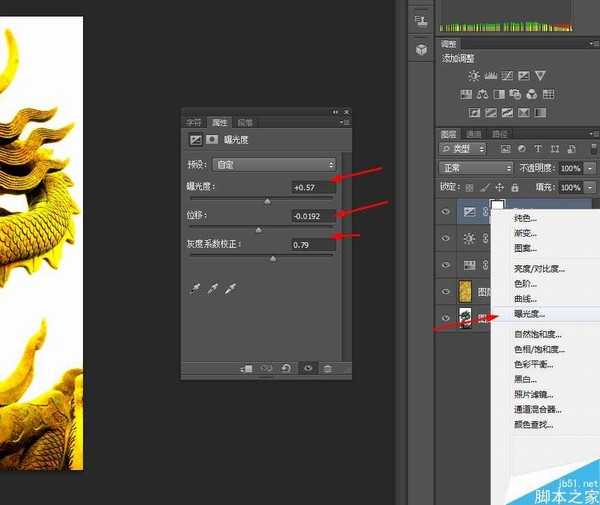
Task: Click the Vibrance triangle adjustment icon
Action: pos(540,76)
